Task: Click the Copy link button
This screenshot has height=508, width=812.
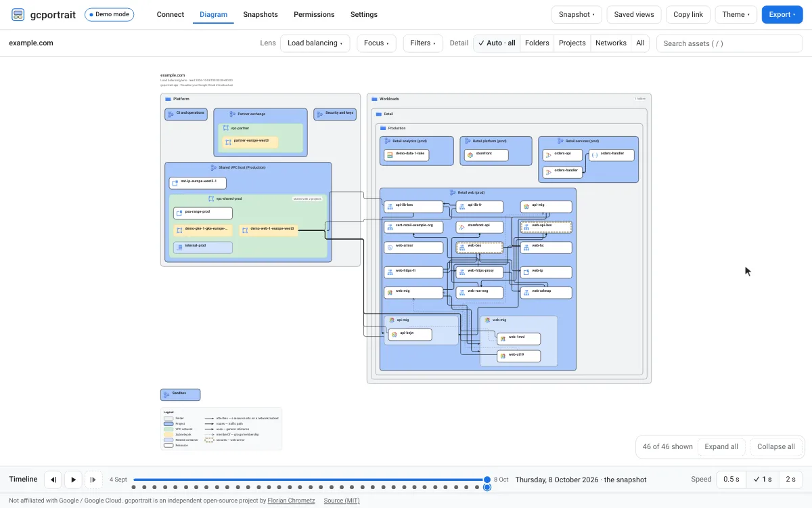Action: click(688, 15)
